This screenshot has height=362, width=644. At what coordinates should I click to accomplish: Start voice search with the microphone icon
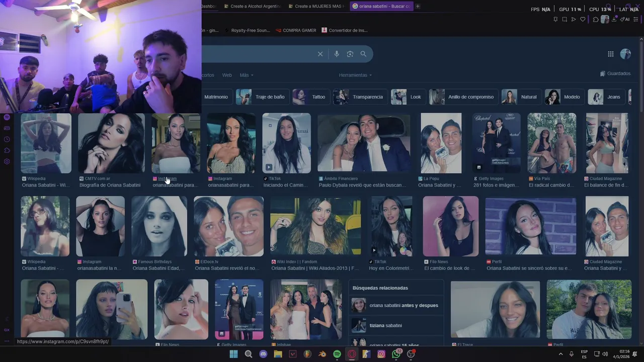point(337,54)
